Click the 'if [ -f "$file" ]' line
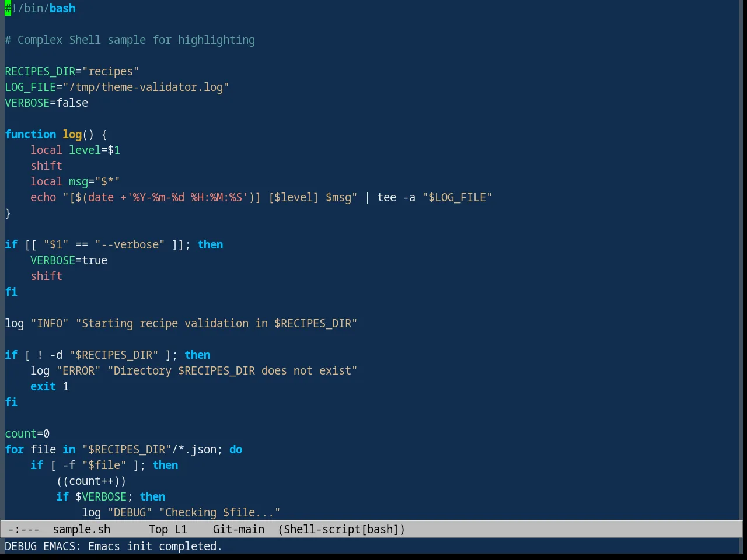Image resolution: width=747 pixels, height=560 pixels. click(104, 466)
